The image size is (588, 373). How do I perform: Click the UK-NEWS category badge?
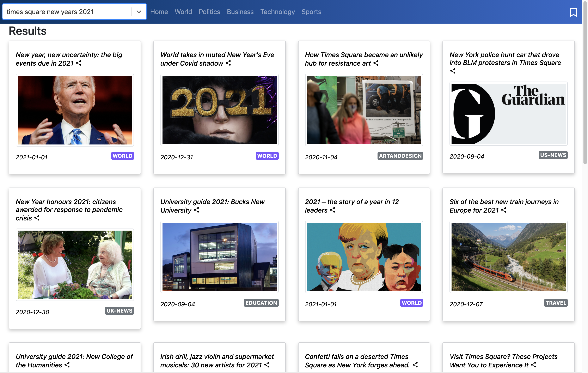click(120, 311)
